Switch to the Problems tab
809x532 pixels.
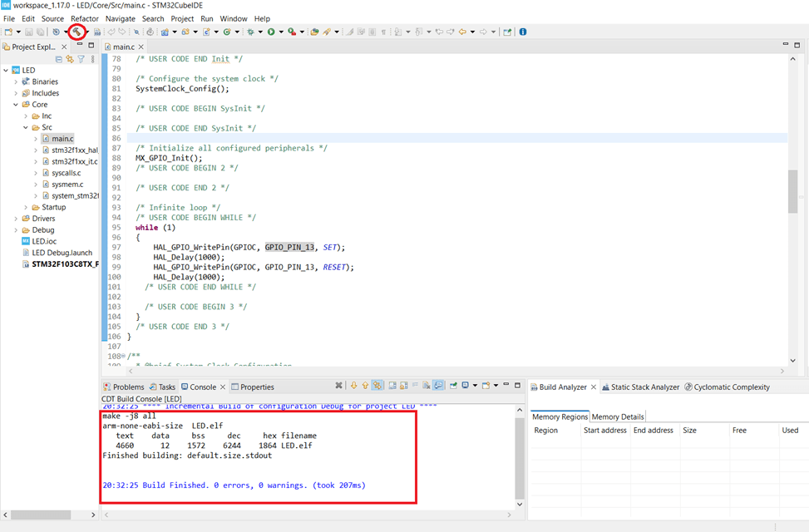[128, 387]
